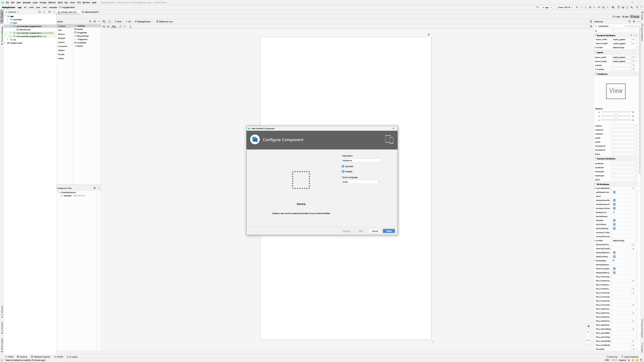Click the Debug app bug icon

590,7
